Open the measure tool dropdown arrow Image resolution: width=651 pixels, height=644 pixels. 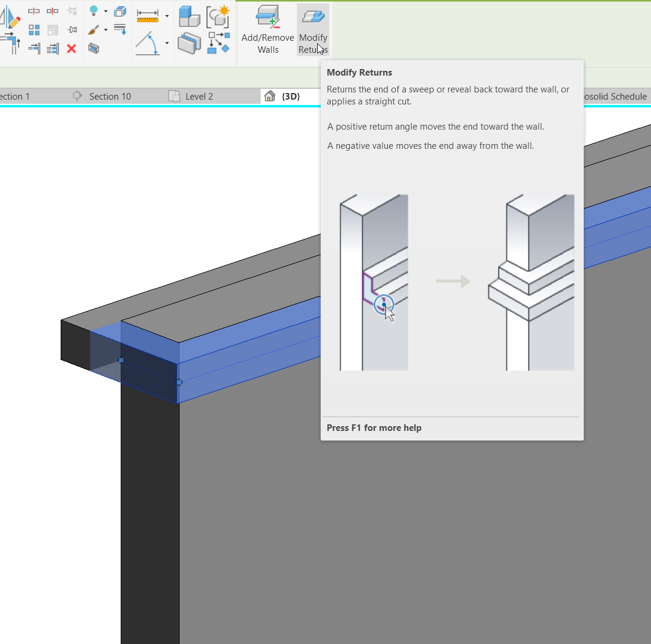[x=166, y=15]
